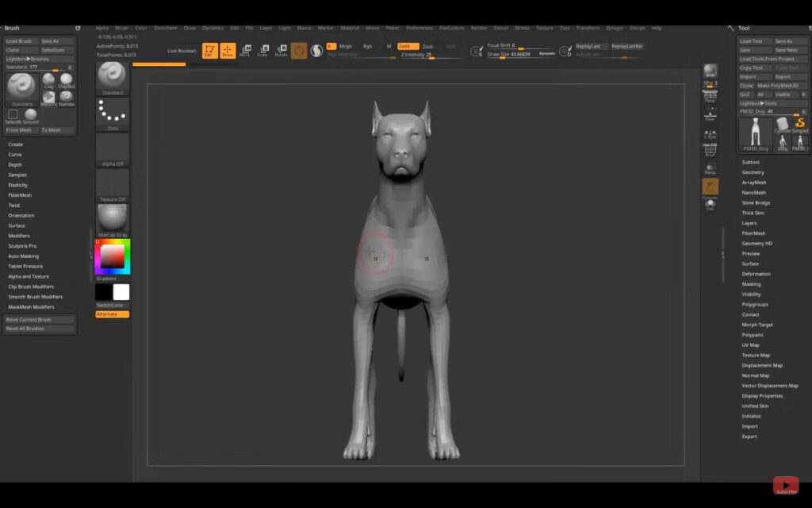Expand the Subtool section
Image resolution: width=812 pixels, height=508 pixels.
pyautogui.click(x=750, y=161)
